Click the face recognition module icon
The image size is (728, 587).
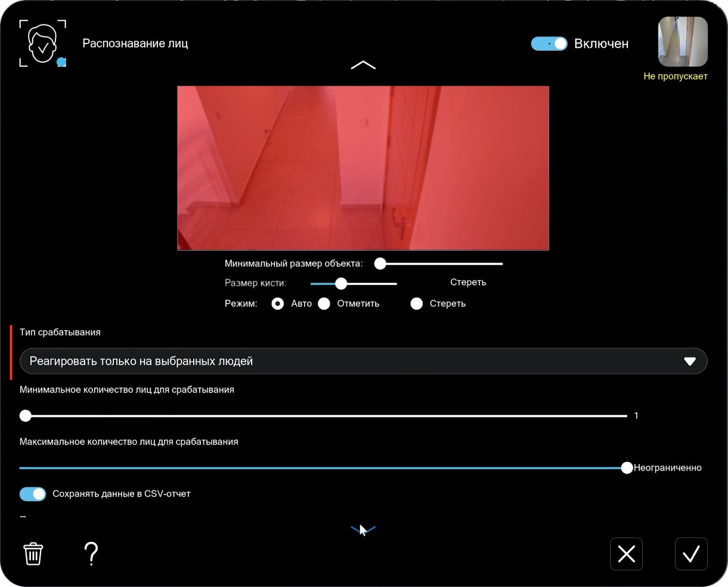tap(42, 43)
